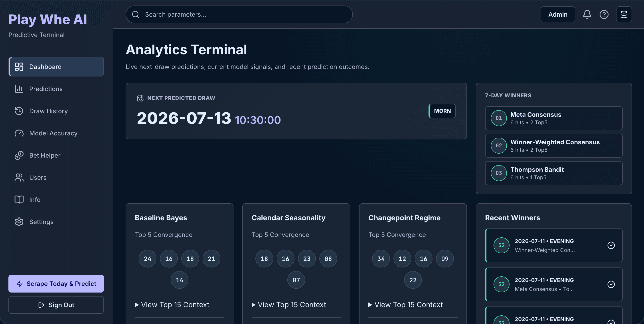
Task: Click number ball 12 in Changepoint Regime
Action: [402, 259]
